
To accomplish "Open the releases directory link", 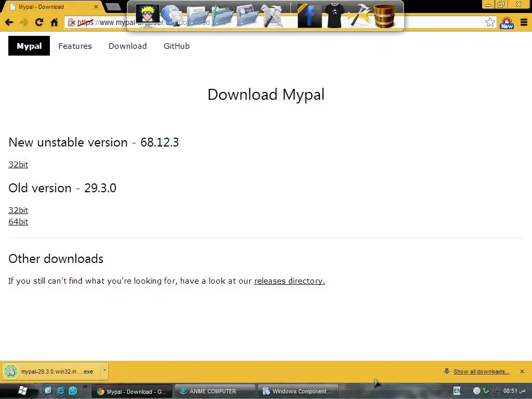I will pos(289,281).
